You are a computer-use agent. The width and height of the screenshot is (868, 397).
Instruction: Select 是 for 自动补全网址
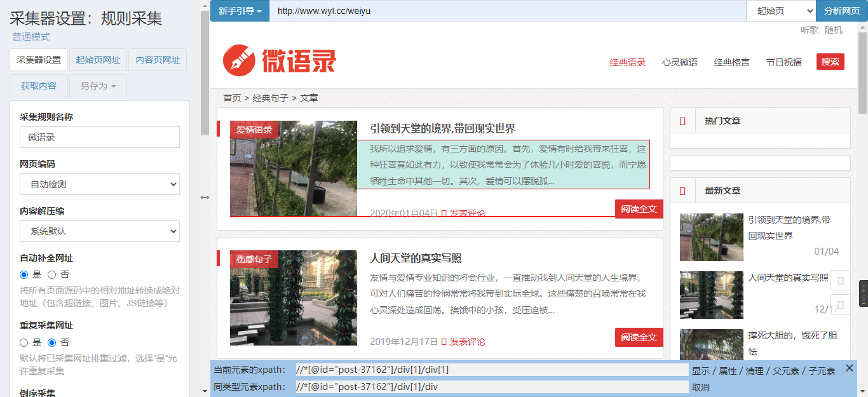coord(24,275)
